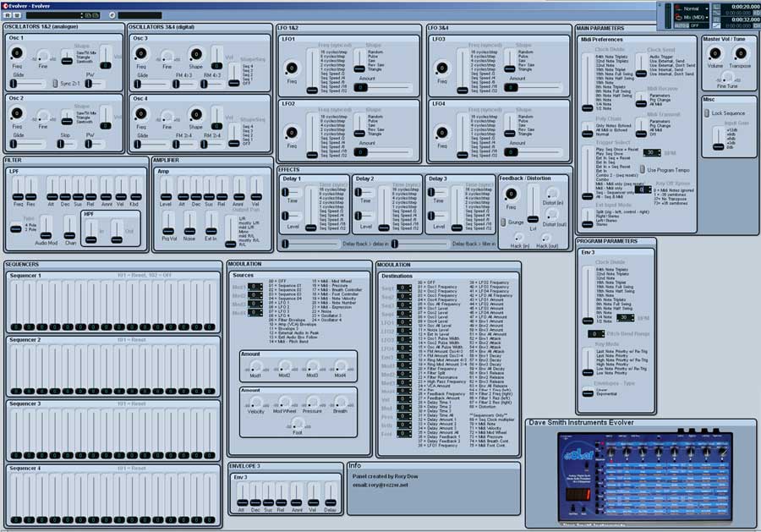This screenshot has height=532, width=761.
Task: Click the LFO4 Freq knob
Action: coord(442,133)
